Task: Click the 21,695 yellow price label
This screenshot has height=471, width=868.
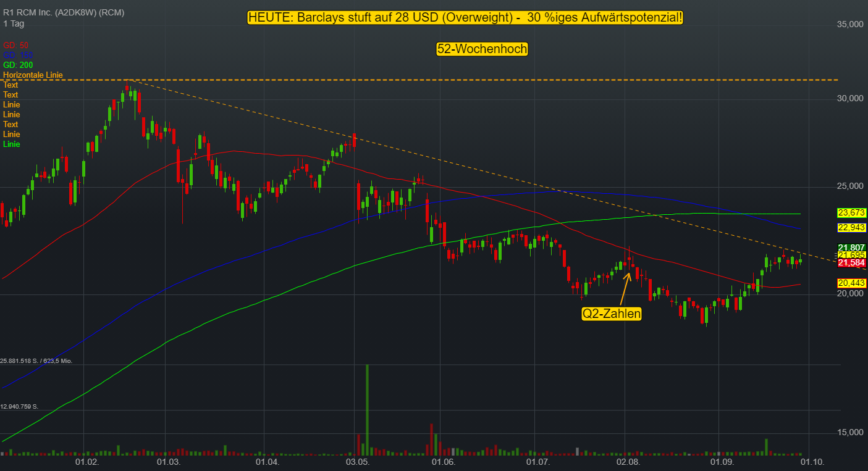Action: coord(852,255)
